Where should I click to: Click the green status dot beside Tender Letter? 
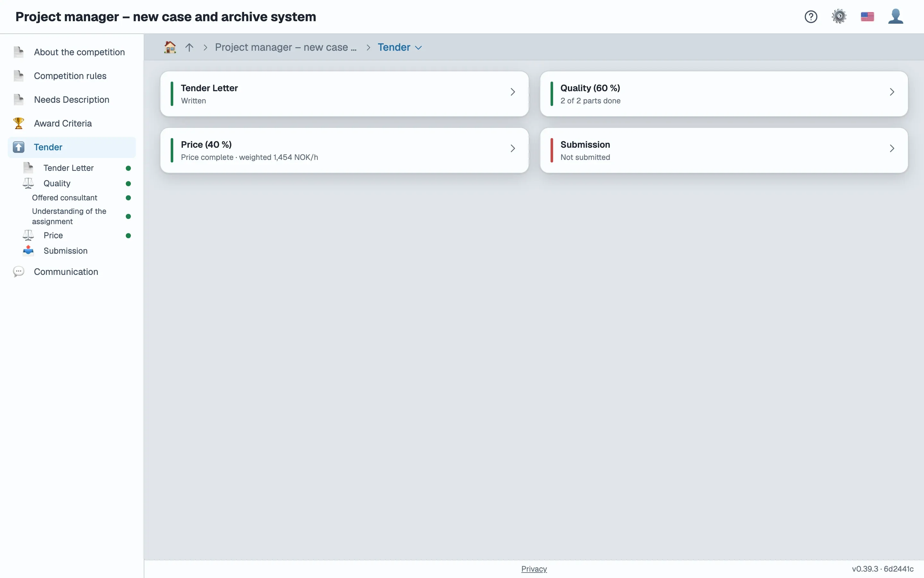point(128,168)
